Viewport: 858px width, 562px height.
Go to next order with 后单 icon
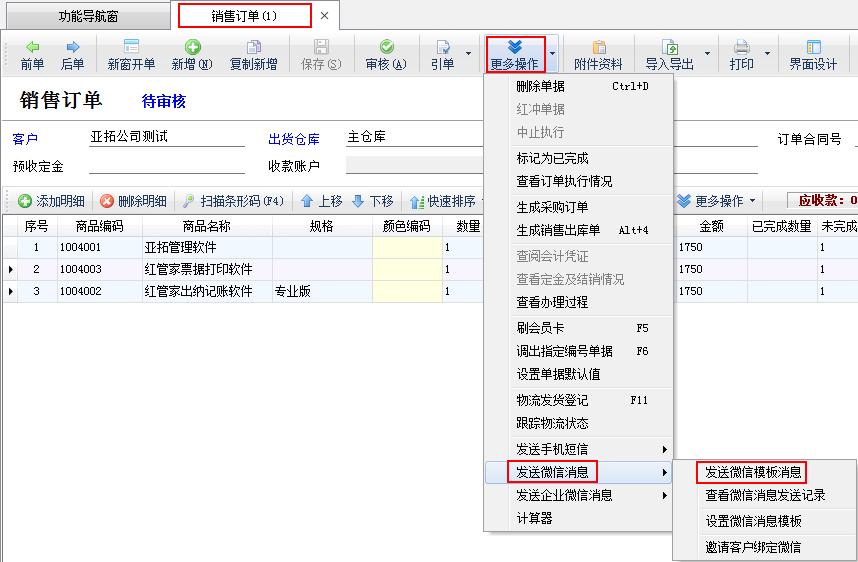[x=72, y=48]
